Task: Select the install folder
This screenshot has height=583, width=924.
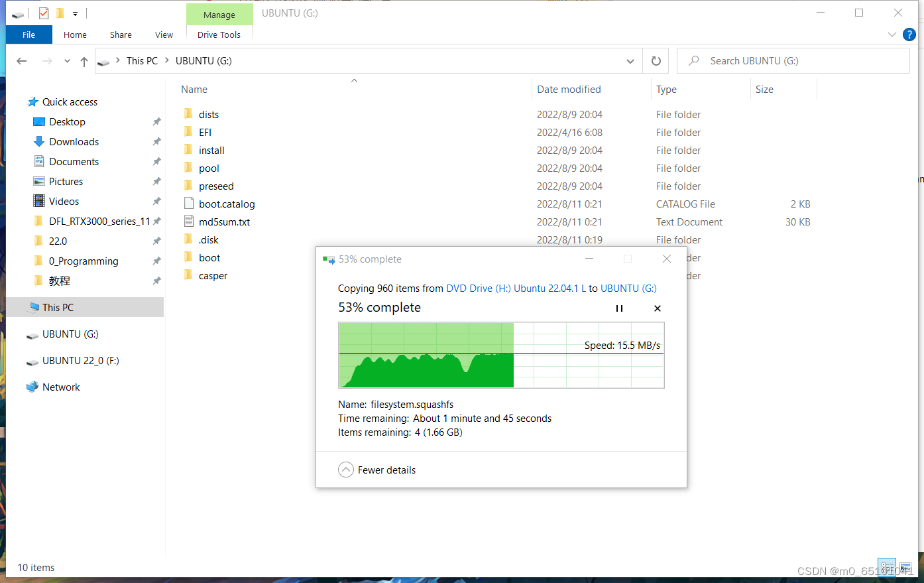Action: click(211, 151)
